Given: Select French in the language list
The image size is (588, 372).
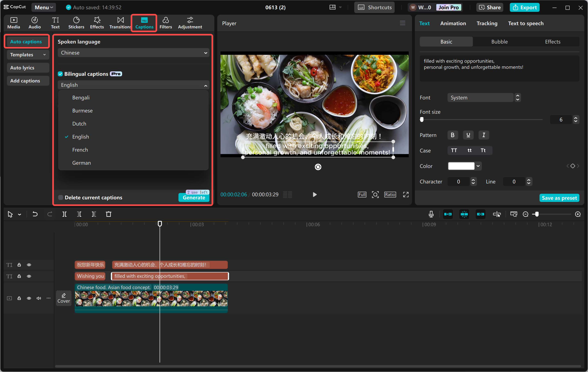Looking at the screenshot, I should coord(80,149).
